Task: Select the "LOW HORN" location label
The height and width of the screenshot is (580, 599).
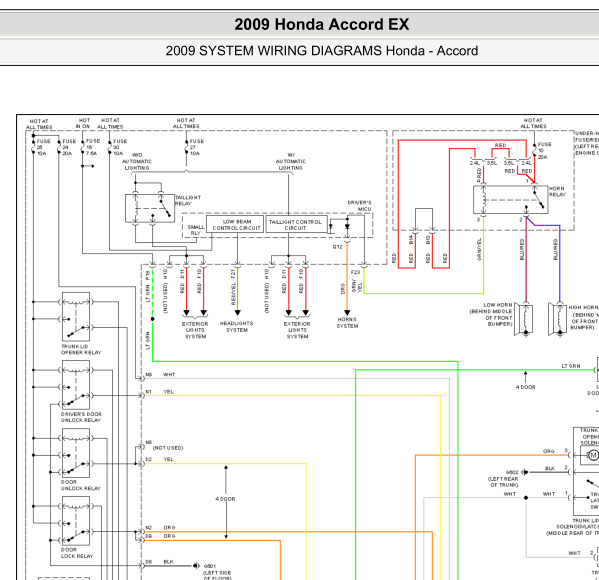Action: pos(491,314)
